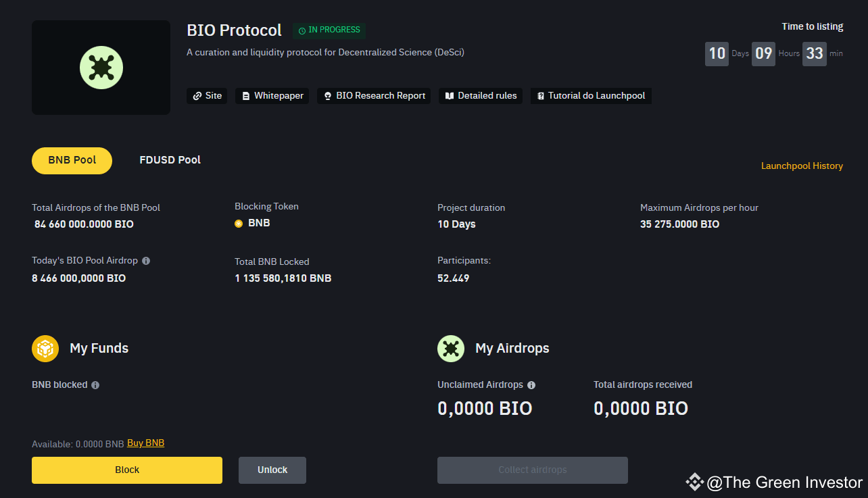Click the BIO Protocol logo image
The height and width of the screenshot is (498, 868).
[101, 68]
